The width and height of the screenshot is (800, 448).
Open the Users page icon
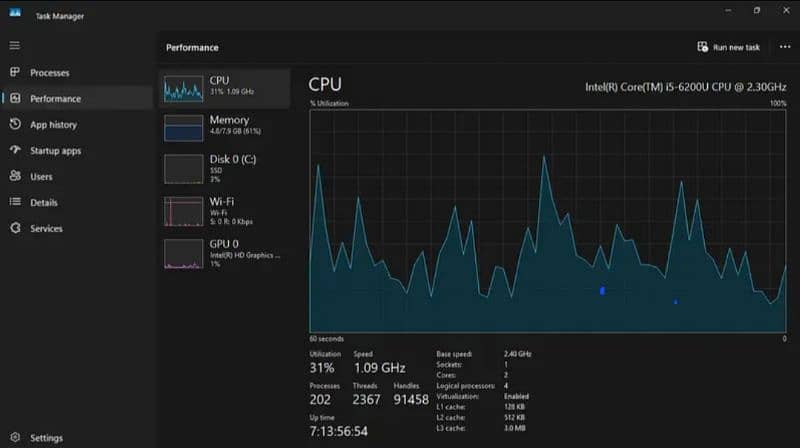point(15,177)
